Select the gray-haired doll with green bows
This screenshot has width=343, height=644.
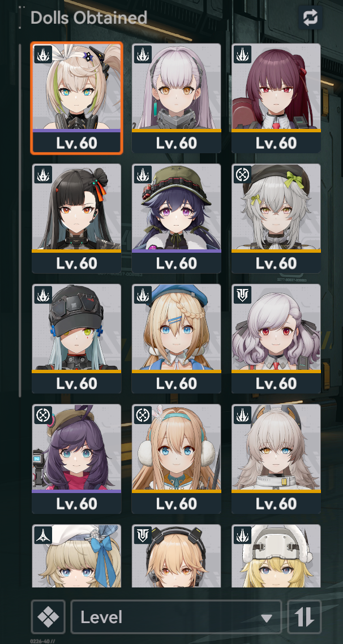tap(276, 218)
